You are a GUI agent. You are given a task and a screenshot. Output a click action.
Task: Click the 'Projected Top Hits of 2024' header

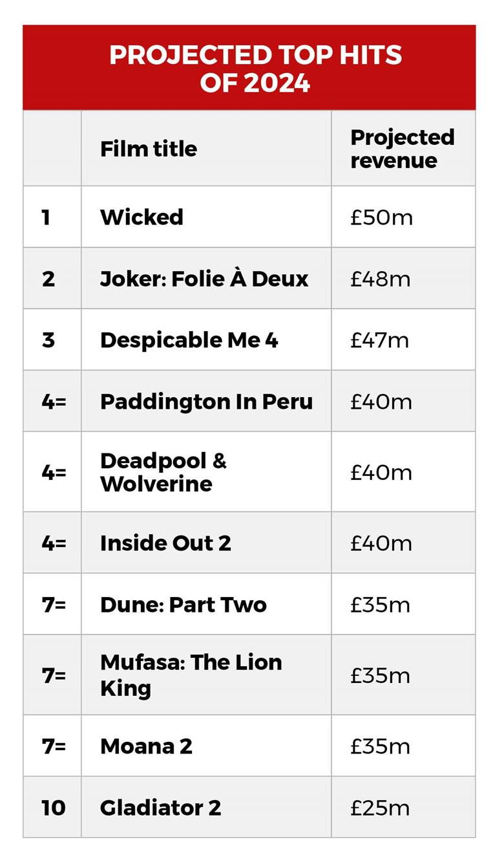[255, 69]
